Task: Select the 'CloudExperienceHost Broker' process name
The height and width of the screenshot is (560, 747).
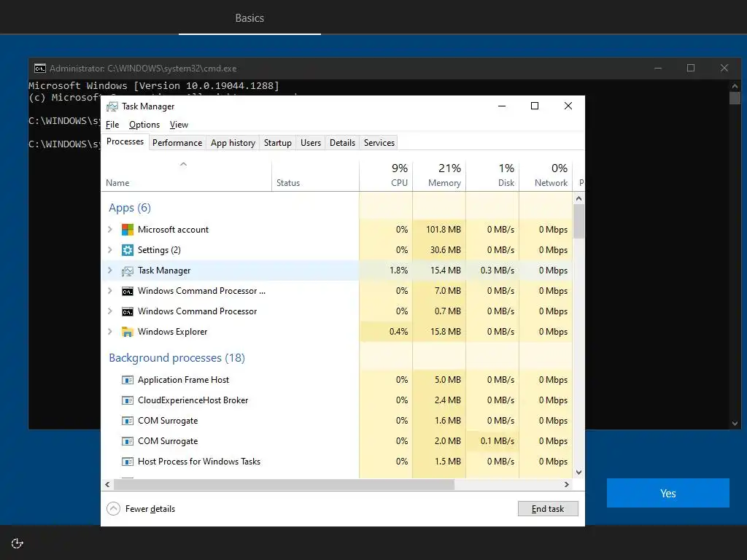Action: coord(193,400)
